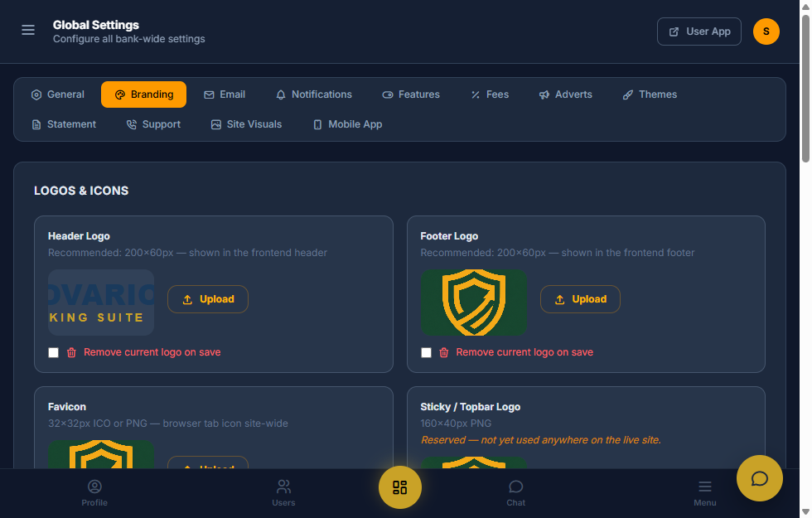Upload a new Footer Logo
The height and width of the screenshot is (518, 812).
(580, 299)
